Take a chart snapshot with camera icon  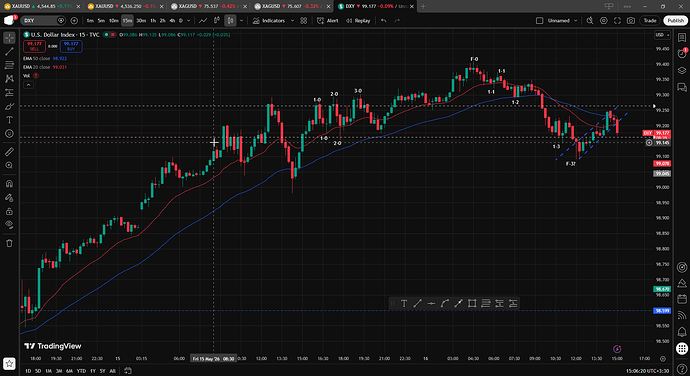631,21
